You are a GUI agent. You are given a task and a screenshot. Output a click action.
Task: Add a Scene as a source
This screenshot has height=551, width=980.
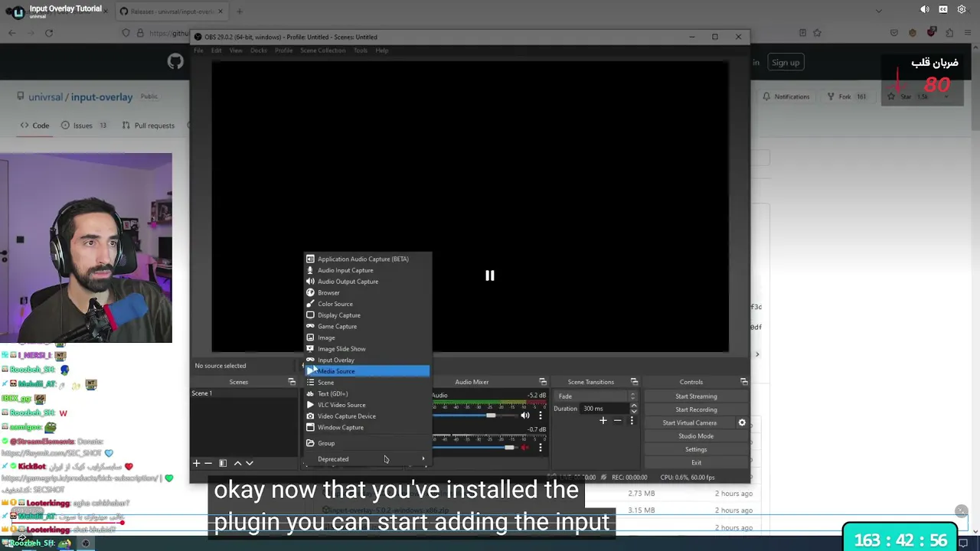click(367, 383)
